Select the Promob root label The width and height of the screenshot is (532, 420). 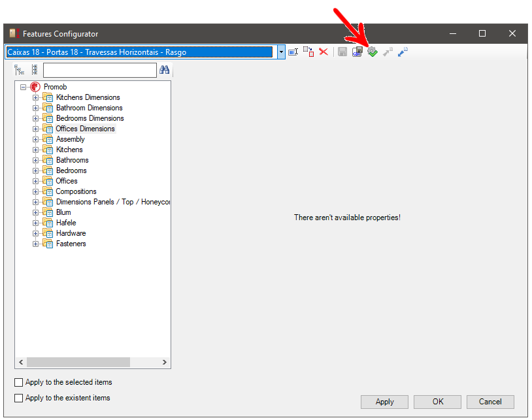click(55, 87)
